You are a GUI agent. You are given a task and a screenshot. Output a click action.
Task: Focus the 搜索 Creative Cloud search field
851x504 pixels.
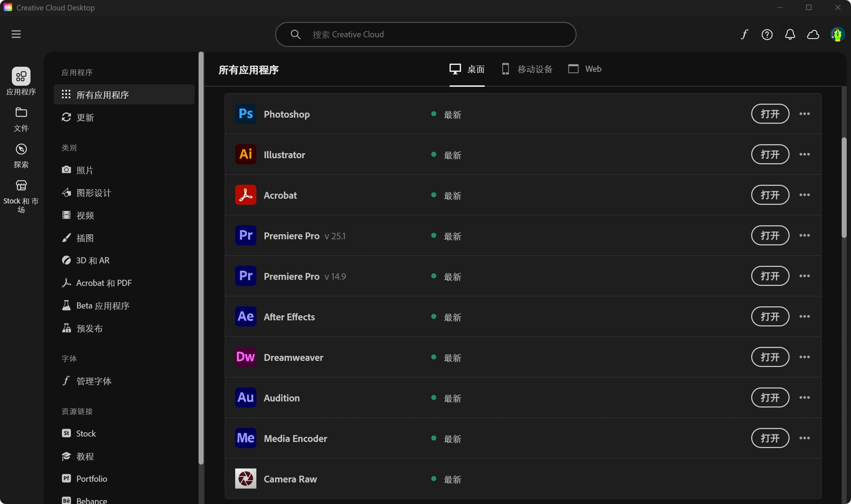[x=425, y=34]
